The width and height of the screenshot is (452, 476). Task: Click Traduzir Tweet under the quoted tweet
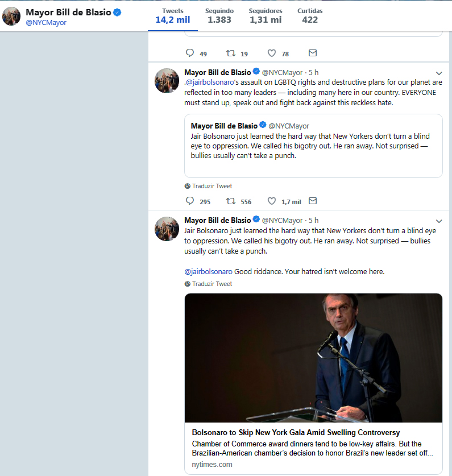212,186
